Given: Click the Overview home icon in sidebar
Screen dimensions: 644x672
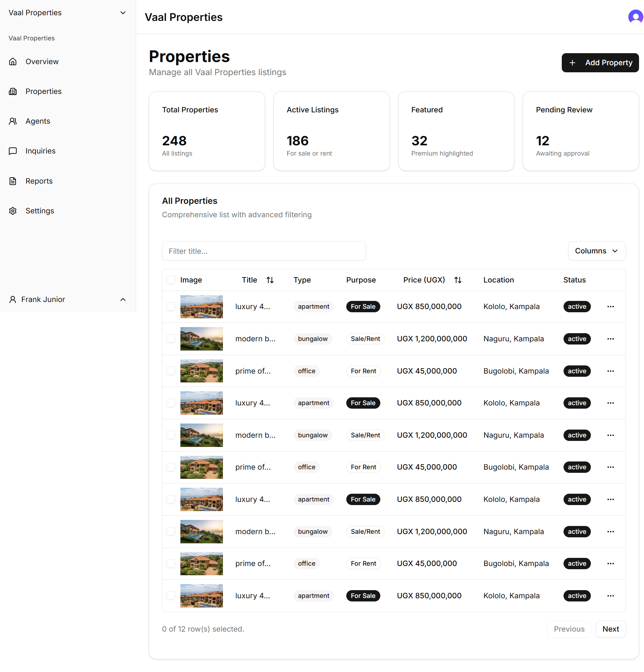Looking at the screenshot, I should pos(13,62).
